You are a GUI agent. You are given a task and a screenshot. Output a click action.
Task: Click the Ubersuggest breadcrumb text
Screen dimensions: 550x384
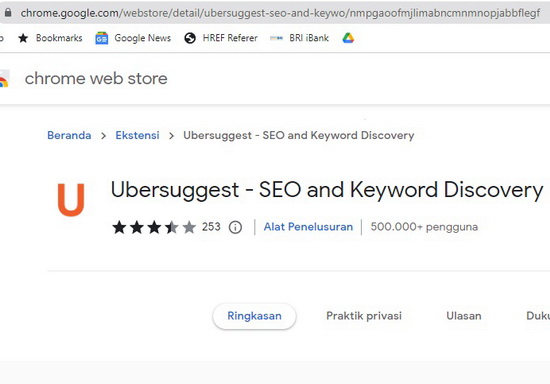299,135
